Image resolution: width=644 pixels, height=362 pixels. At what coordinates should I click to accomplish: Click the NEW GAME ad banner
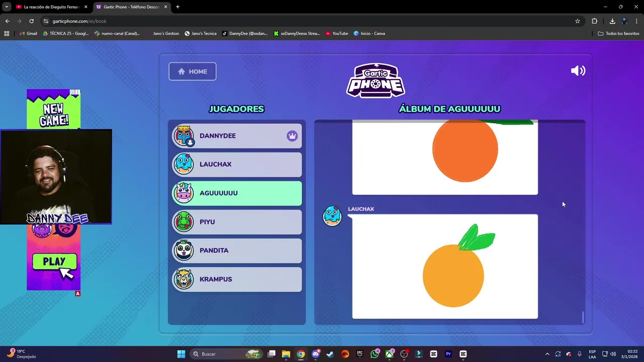point(54,109)
